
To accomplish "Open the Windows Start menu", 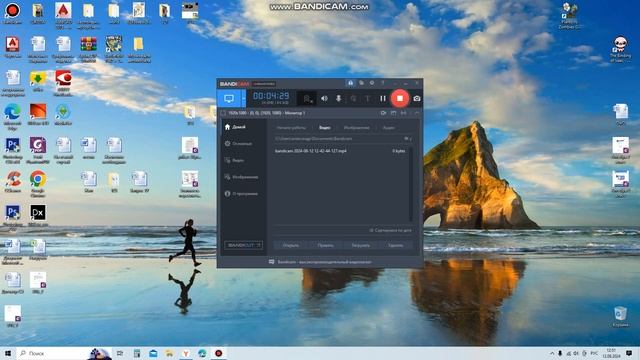I will (8, 353).
